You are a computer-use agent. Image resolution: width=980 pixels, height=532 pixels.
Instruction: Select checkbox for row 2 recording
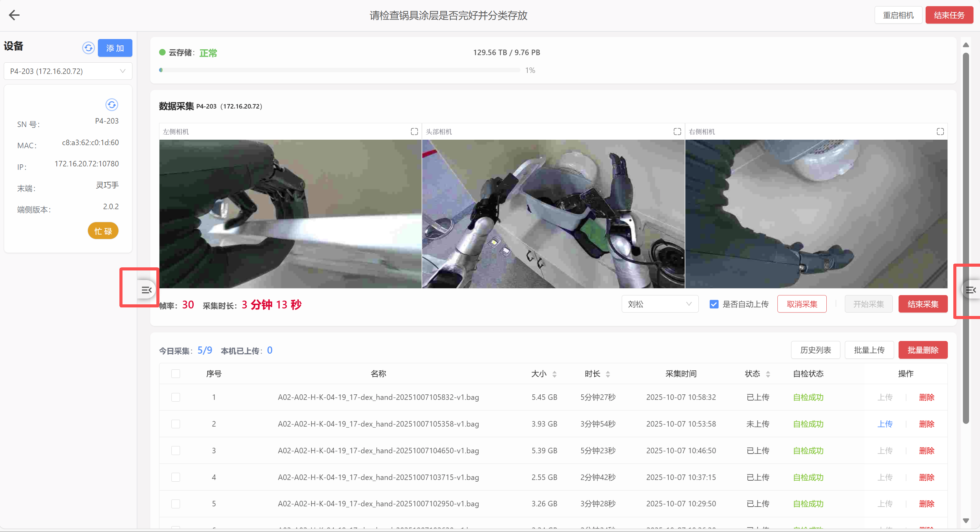(x=176, y=424)
